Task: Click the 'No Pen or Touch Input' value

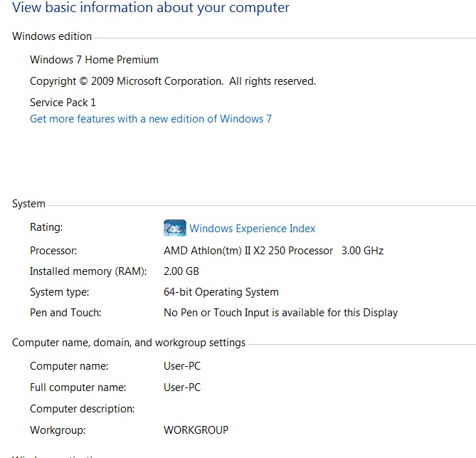Action: (x=281, y=313)
